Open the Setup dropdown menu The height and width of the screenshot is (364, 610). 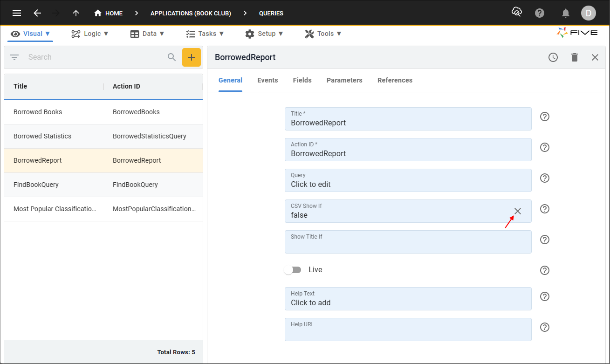click(264, 34)
